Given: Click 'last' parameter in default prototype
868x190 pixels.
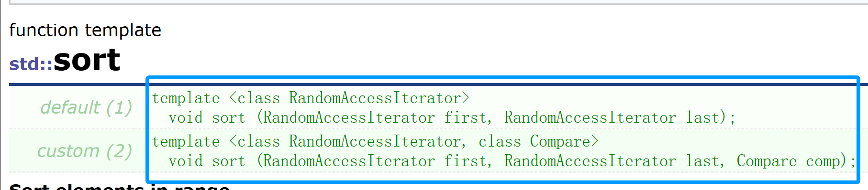Looking at the screenshot, I should click(702, 117).
